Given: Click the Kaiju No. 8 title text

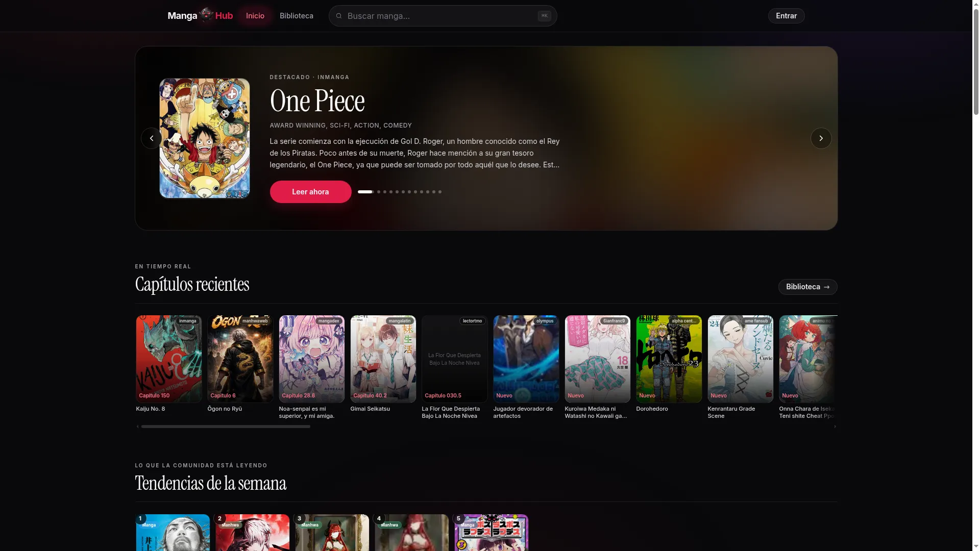Looking at the screenshot, I should 151,409.
